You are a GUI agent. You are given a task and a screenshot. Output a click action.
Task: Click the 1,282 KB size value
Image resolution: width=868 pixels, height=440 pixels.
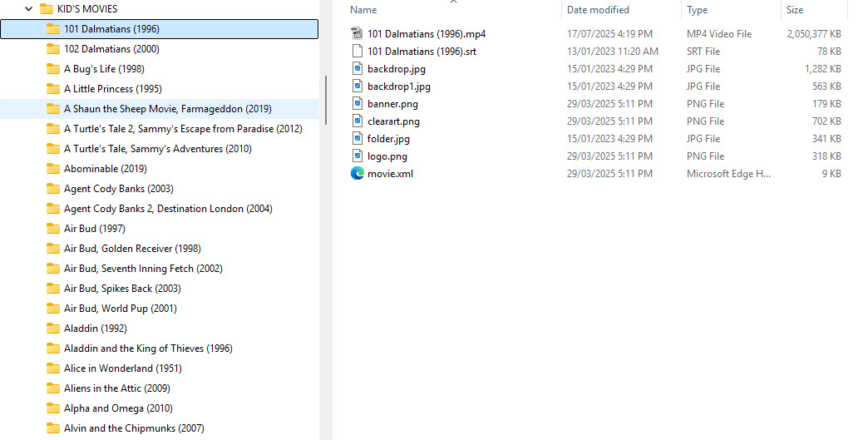coord(823,69)
